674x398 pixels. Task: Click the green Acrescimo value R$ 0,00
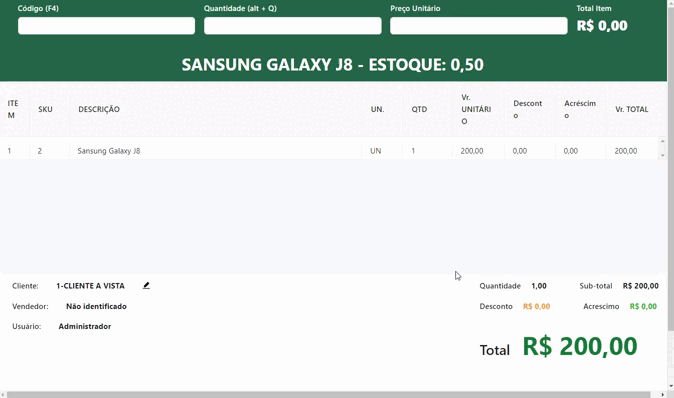click(643, 306)
